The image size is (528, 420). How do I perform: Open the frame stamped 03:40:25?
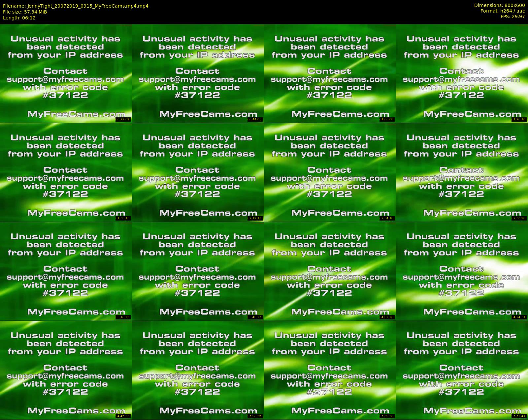coord(198,271)
